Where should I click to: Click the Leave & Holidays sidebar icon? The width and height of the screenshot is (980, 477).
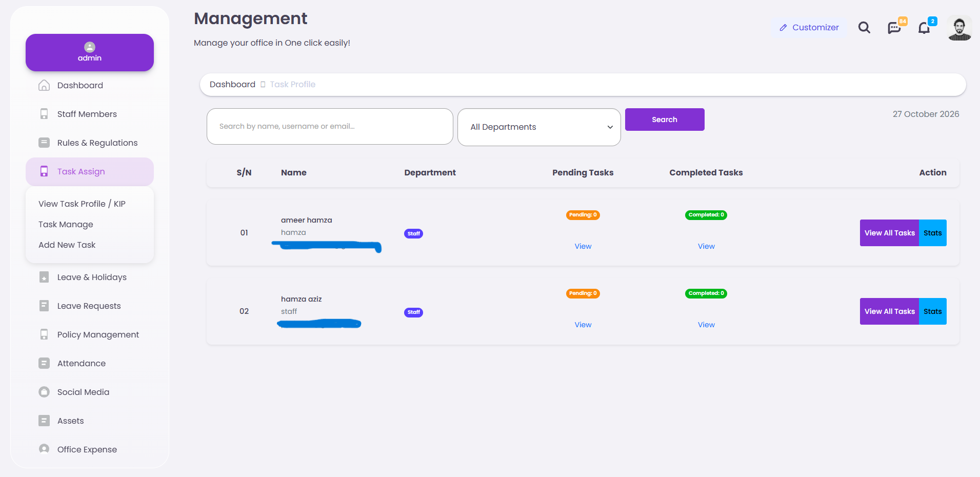pos(44,277)
